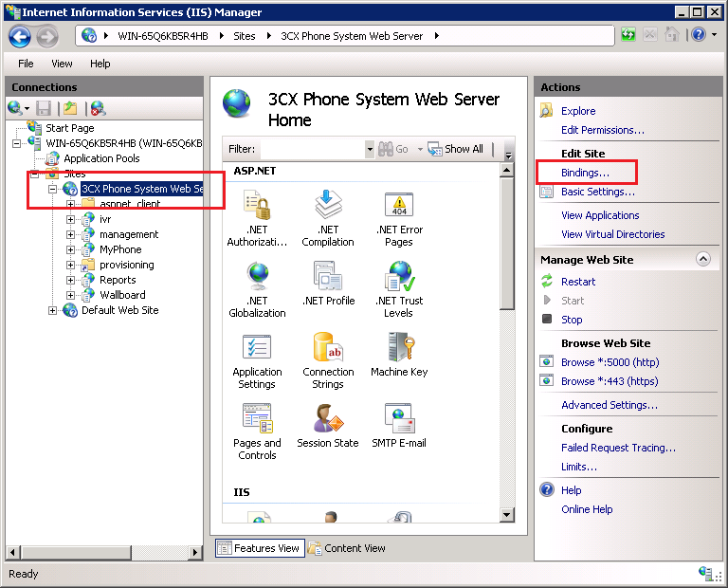This screenshot has height=588, width=728.
Task: Open the Session State feature
Action: click(328, 426)
